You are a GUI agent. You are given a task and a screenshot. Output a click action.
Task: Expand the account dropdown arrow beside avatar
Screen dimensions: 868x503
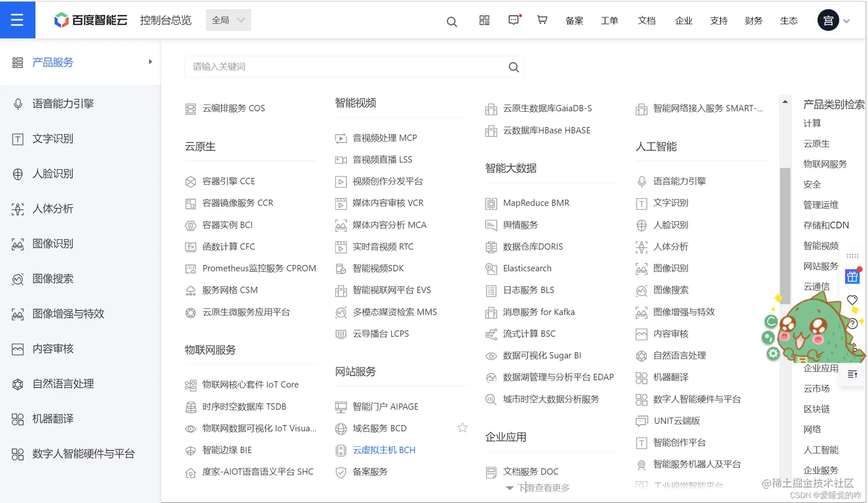[x=846, y=21]
